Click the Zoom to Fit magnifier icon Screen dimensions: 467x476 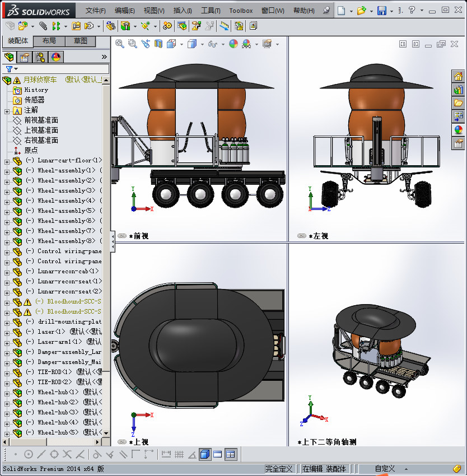tap(119, 44)
